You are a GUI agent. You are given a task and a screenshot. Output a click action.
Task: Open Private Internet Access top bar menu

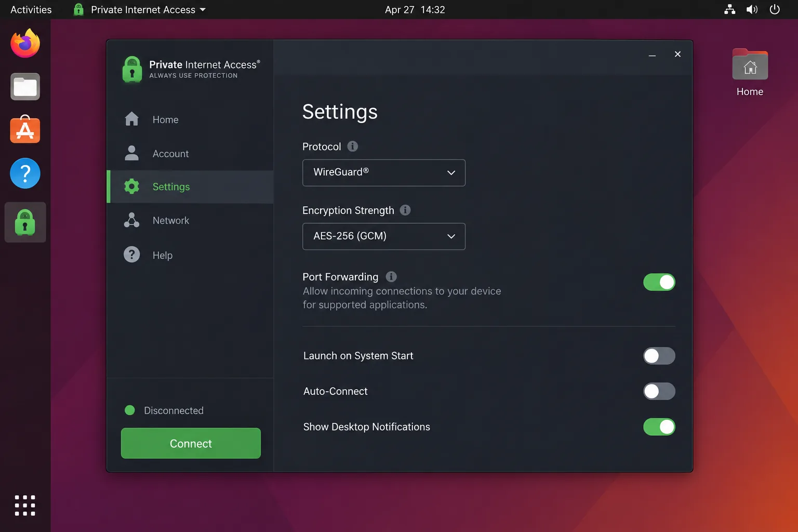click(x=140, y=9)
